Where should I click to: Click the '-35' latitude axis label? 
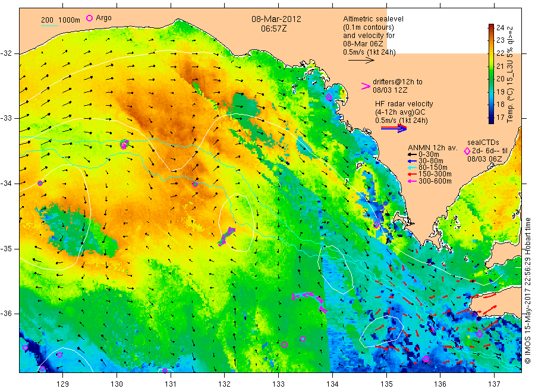(7, 249)
